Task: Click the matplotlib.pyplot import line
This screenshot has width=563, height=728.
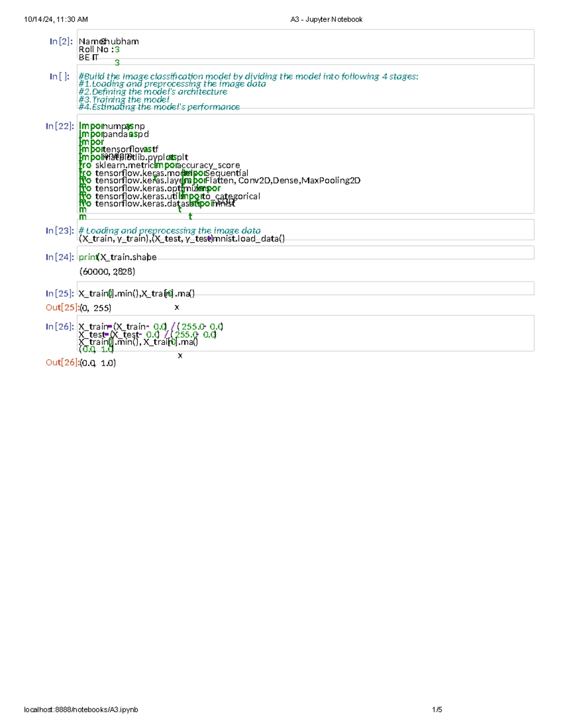Action: [x=133, y=157]
